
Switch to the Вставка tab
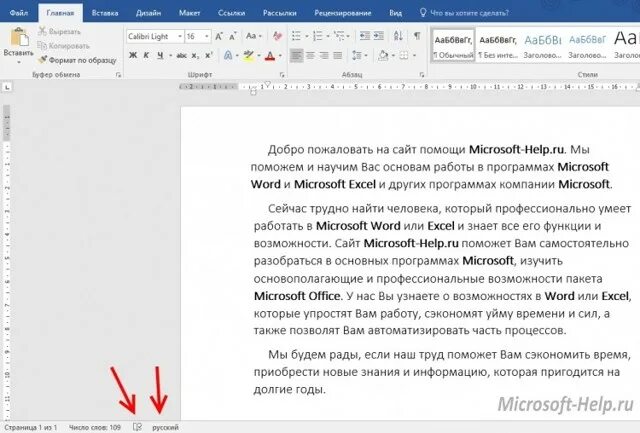click(105, 13)
